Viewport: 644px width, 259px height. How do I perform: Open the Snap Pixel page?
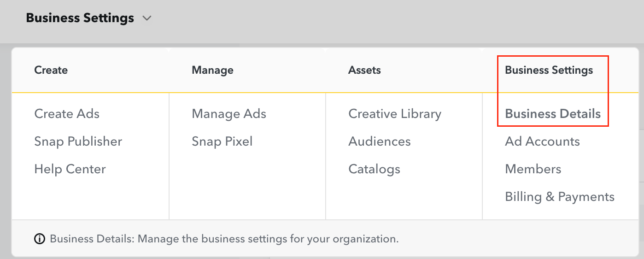point(222,141)
